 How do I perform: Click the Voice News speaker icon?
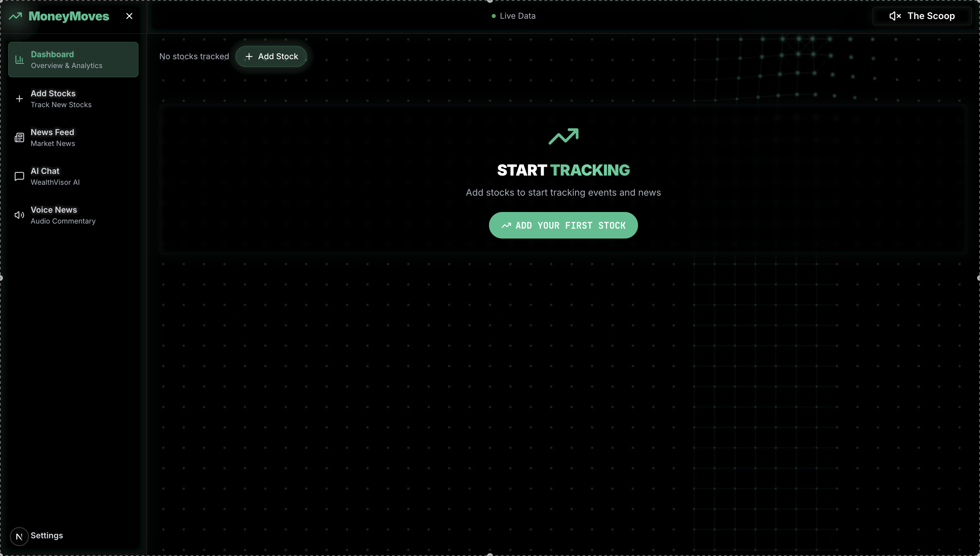tap(19, 215)
